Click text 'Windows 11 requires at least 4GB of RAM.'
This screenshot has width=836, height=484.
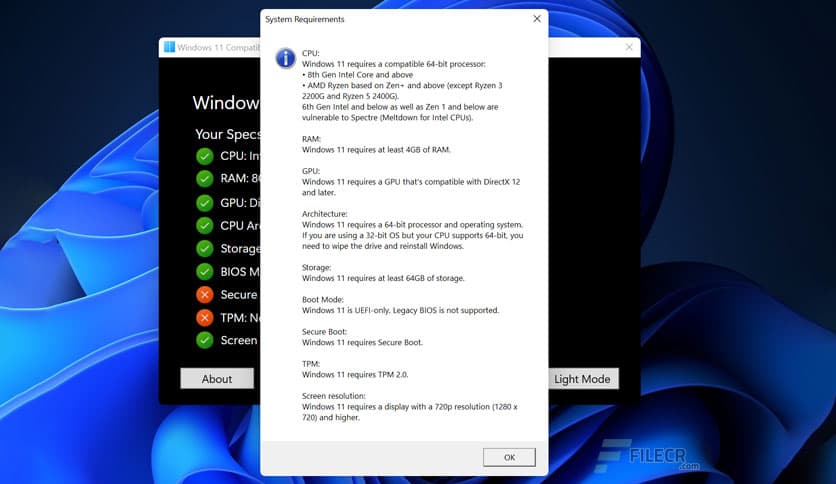coord(376,150)
